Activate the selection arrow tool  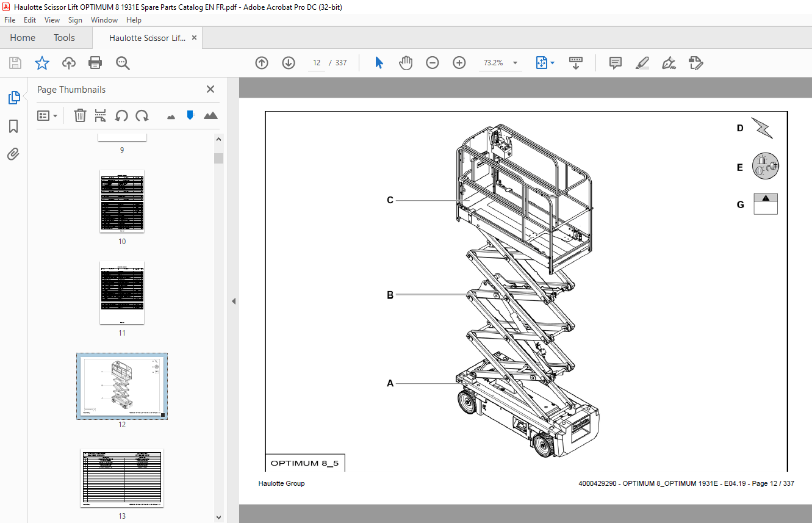[x=379, y=63]
